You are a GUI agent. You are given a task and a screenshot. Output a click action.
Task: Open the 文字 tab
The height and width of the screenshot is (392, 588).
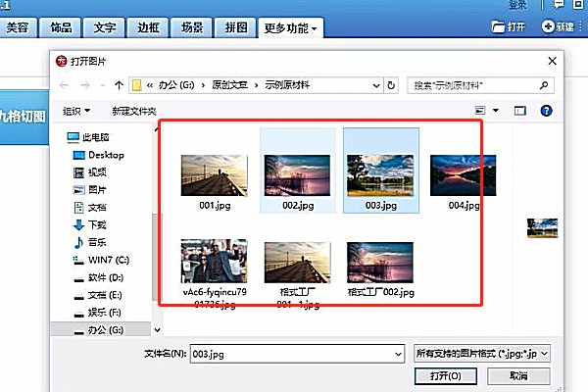[x=104, y=27]
